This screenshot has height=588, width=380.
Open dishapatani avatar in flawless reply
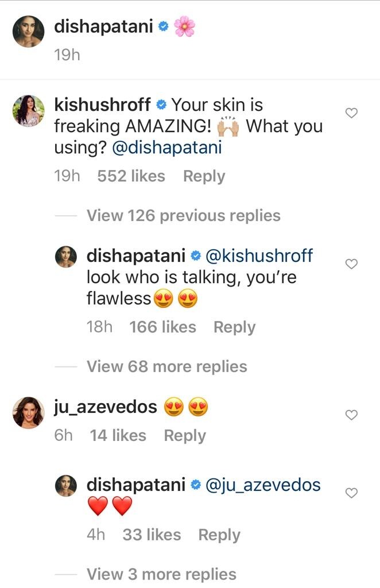66,257
